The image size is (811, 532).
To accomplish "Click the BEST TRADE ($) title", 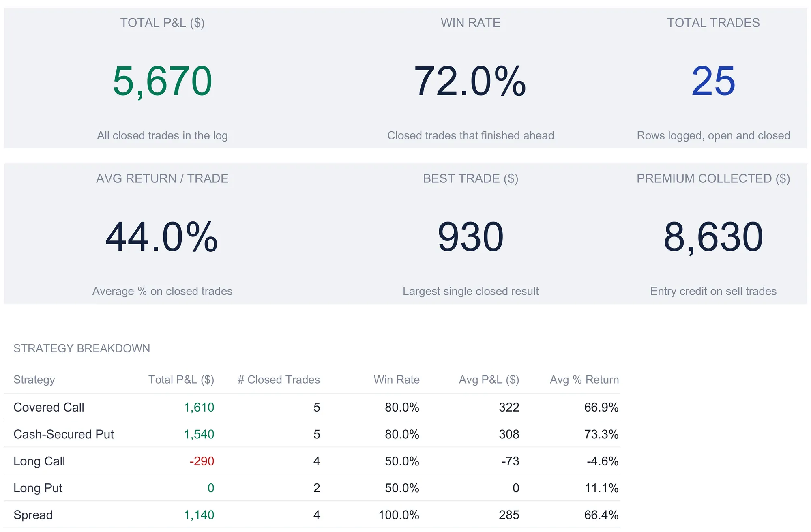I will (470, 178).
